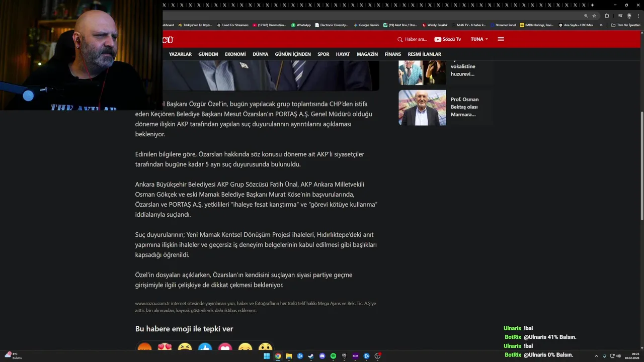
Task: Open the 'Prof. Osman Bektaş olası Marmara' headline
Action: point(464,107)
